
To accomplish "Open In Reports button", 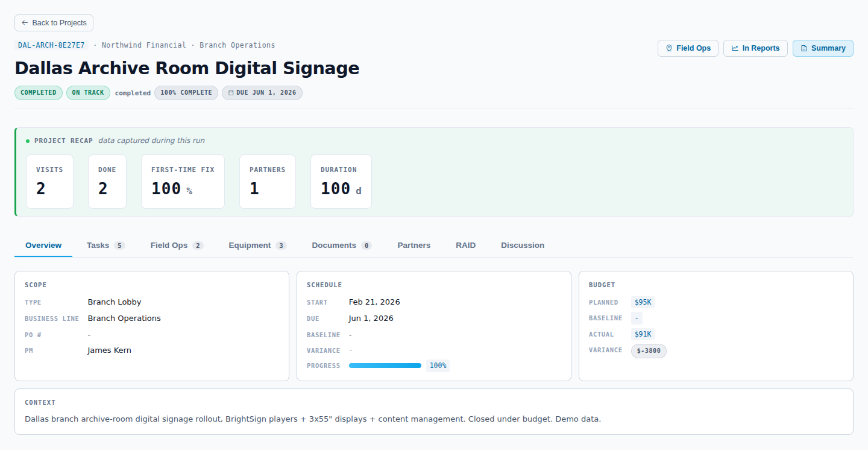I will (755, 48).
